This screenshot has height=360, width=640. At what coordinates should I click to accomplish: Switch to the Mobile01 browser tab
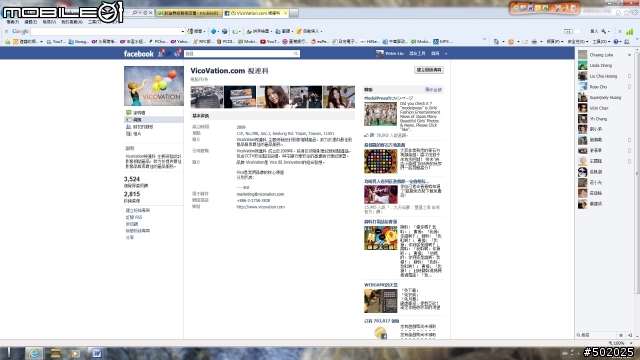tap(189, 13)
